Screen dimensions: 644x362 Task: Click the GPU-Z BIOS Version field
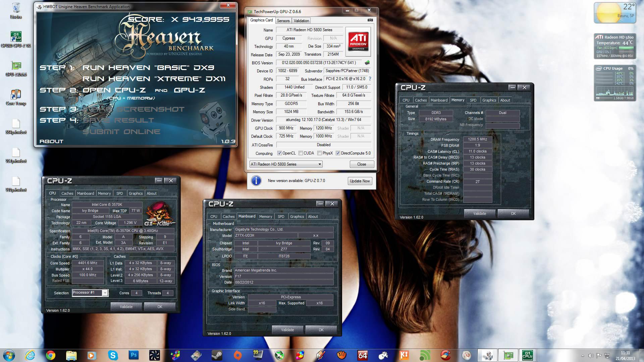[x=319, y=63]
